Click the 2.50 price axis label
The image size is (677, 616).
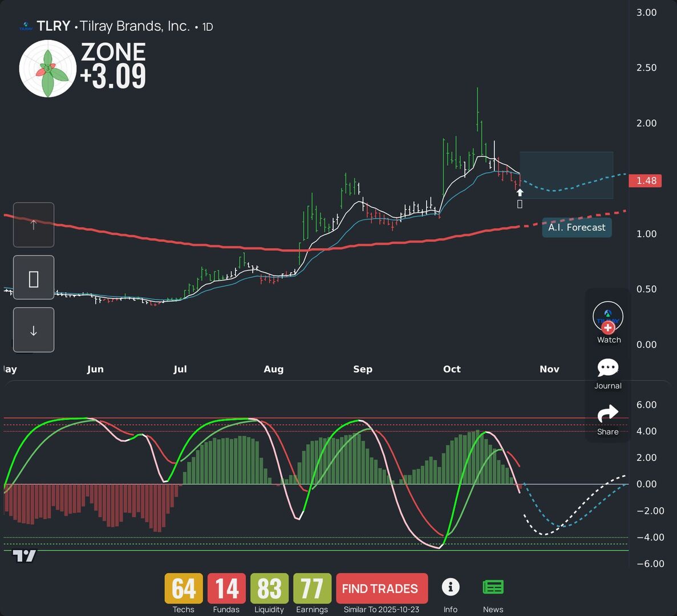(646, 68)
